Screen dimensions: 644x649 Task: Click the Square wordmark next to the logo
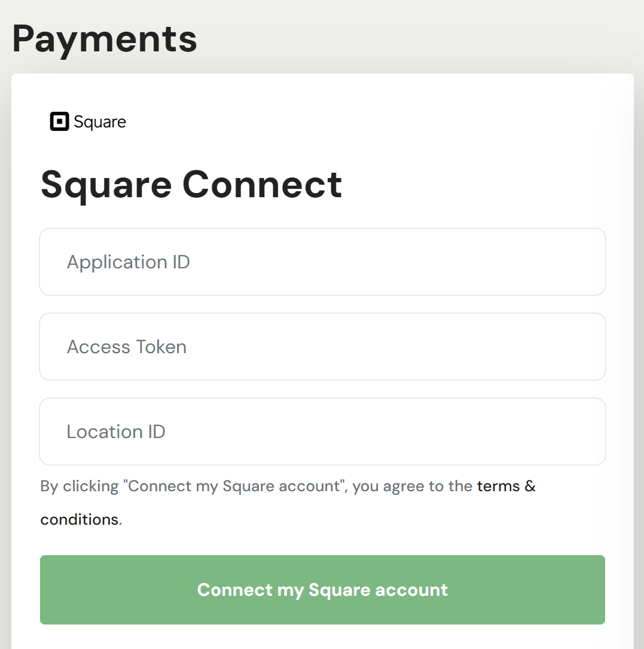point(100,123)
